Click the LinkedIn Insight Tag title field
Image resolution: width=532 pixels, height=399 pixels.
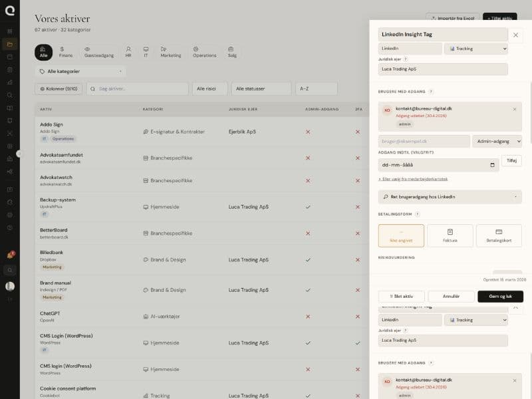443,35
